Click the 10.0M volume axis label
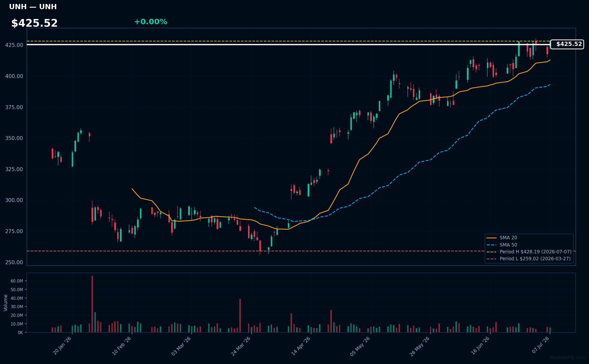 (17, 324)
